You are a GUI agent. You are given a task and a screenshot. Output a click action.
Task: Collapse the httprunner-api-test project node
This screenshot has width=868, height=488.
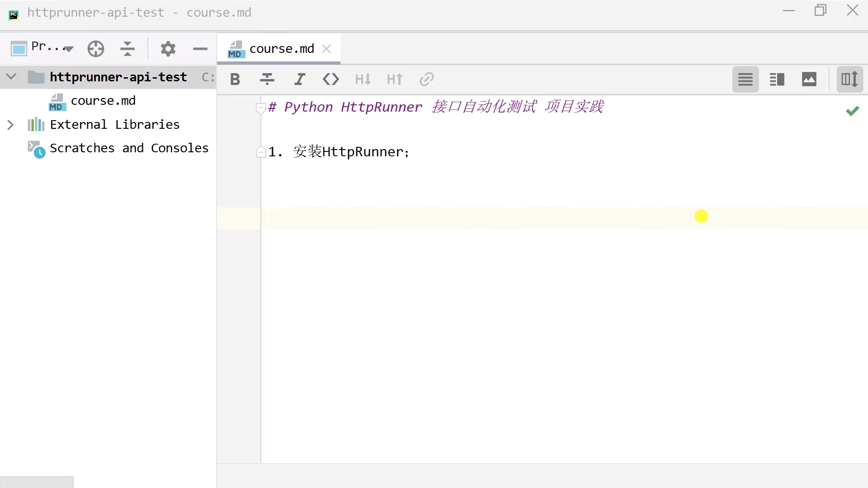[x=10, y=77]
